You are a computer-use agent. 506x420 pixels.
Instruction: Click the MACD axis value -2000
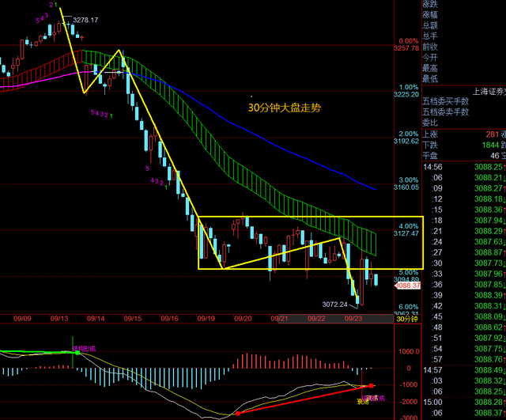(x=409, y=401)
